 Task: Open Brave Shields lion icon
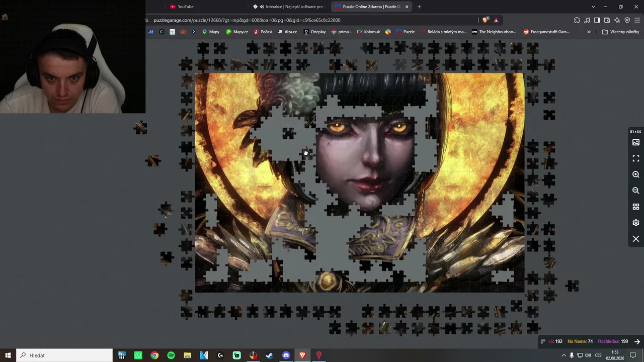point(485,20)
